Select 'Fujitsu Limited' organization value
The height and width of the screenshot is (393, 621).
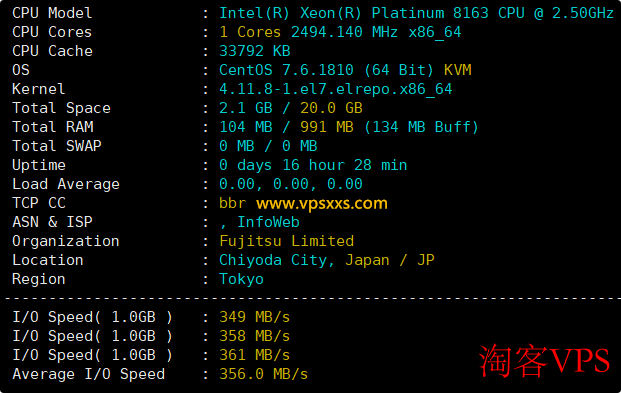287,241
